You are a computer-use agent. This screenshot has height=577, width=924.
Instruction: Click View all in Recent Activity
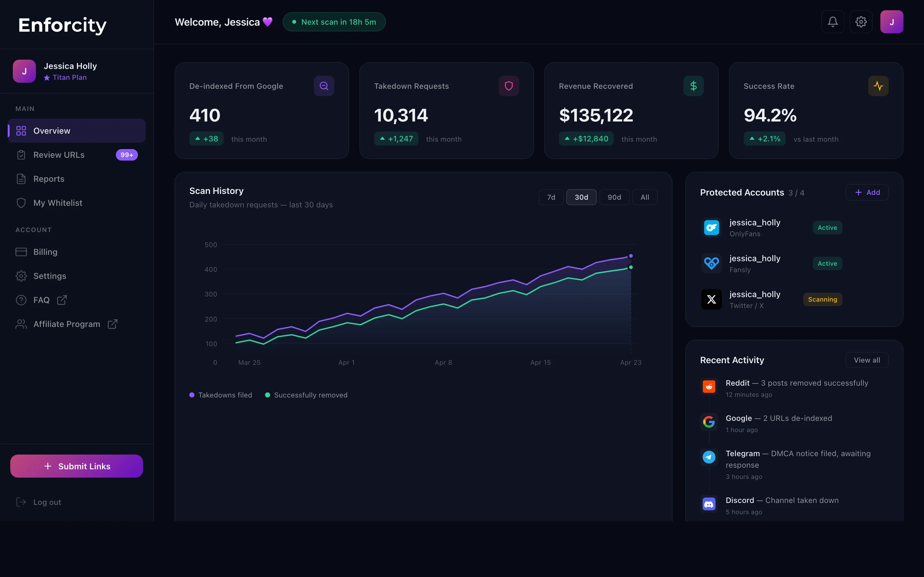pos(866,360)
